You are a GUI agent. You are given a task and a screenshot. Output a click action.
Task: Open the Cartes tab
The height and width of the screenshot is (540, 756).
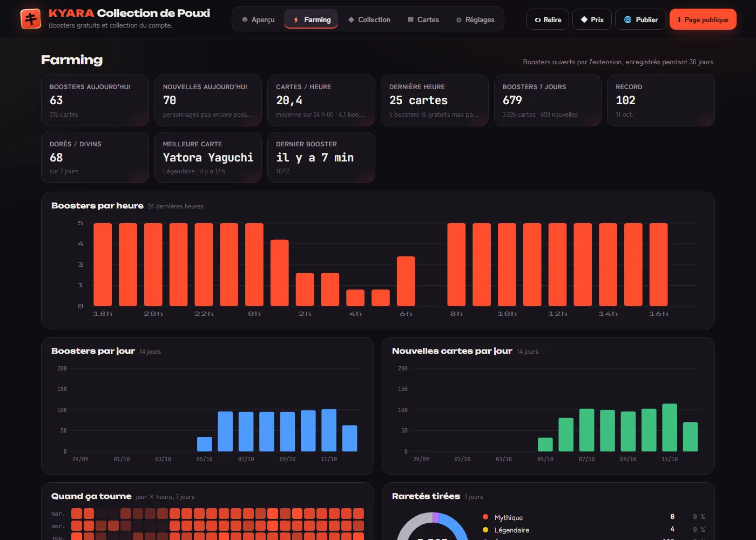[423, 19]
